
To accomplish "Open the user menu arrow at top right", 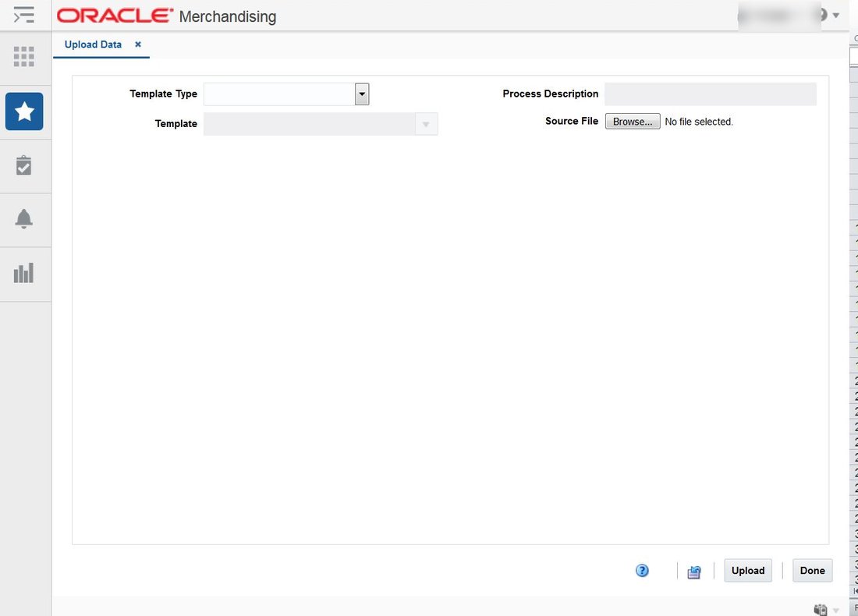I will click(x=835, y=16).
